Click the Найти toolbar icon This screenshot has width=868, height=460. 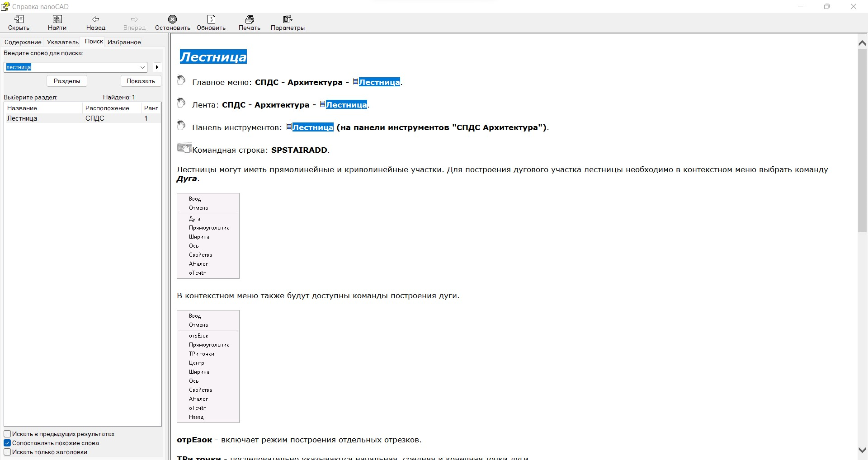[57, 19]
